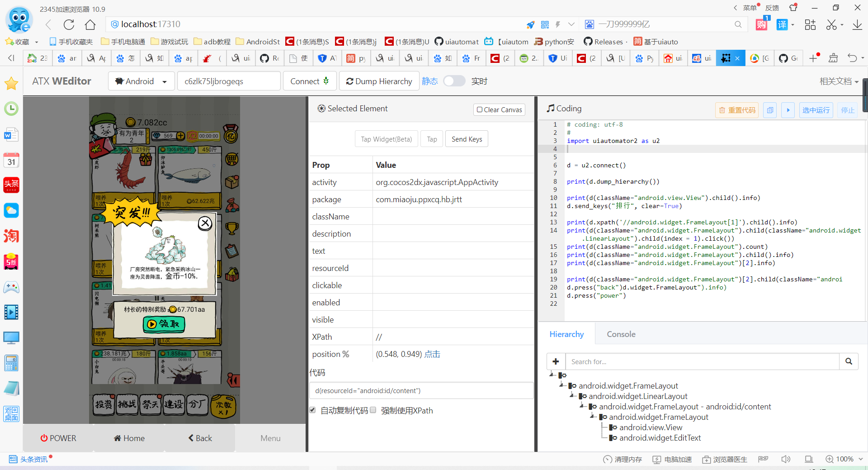868x470 pixels.
Task: Open the Taobao sidebar icon
Action: tap(11, 236)
